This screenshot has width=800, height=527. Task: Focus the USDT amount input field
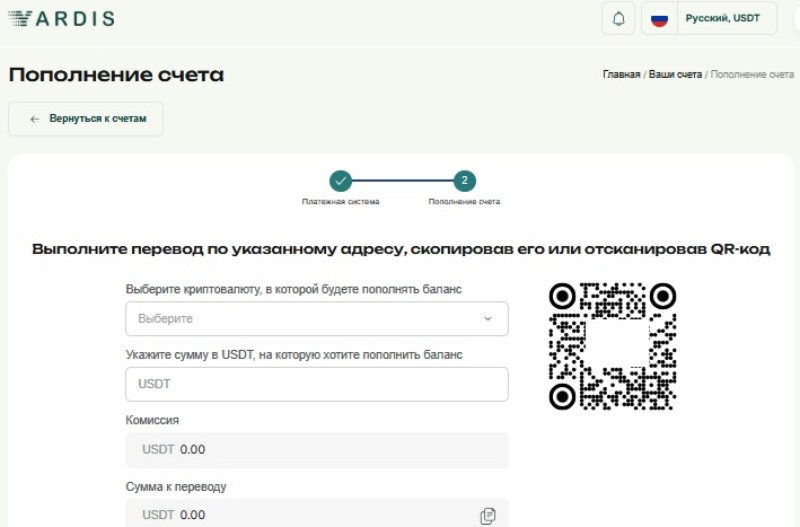pos(316,384)
